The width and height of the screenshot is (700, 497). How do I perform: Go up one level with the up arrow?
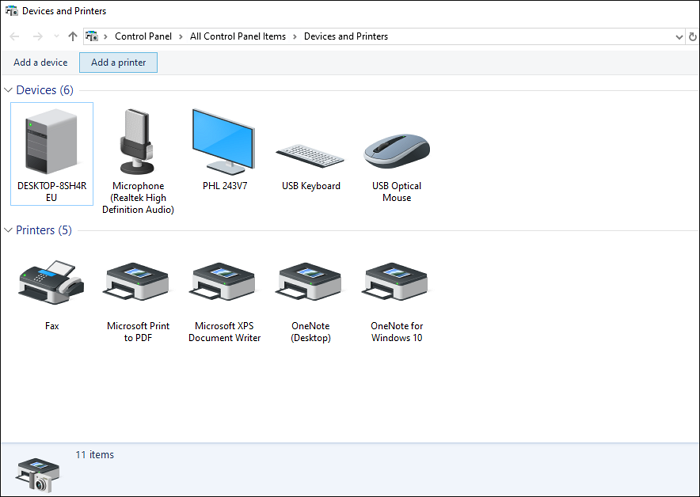(x=72, y=37)
